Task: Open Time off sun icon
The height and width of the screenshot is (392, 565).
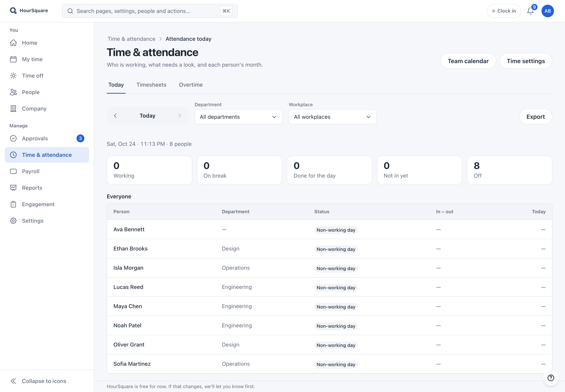Action: coord(13,76)
